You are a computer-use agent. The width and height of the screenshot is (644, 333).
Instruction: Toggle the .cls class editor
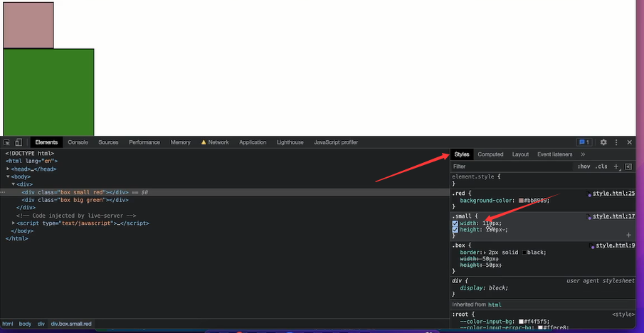[601, 166]
